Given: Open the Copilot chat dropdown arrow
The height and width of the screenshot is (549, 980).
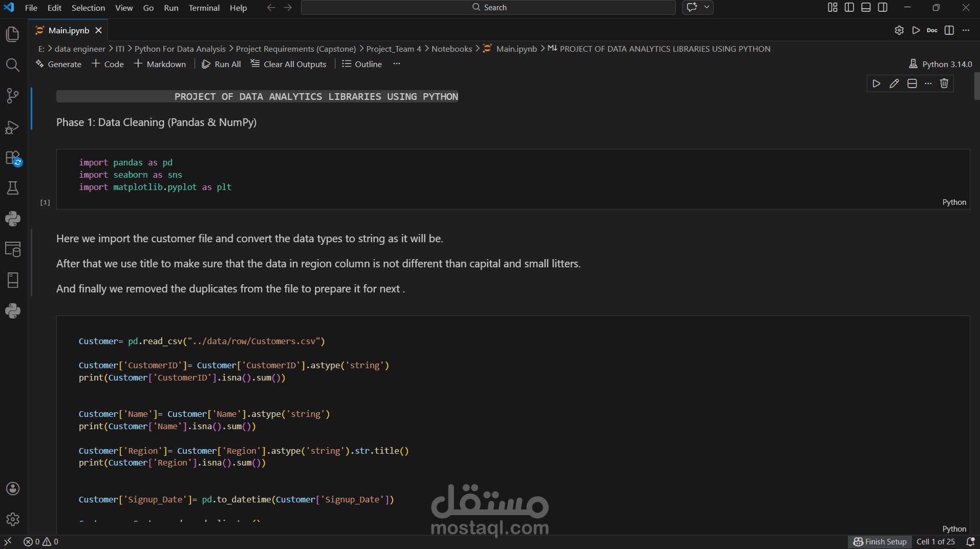Looking at the screenshot, I should 707,7.
